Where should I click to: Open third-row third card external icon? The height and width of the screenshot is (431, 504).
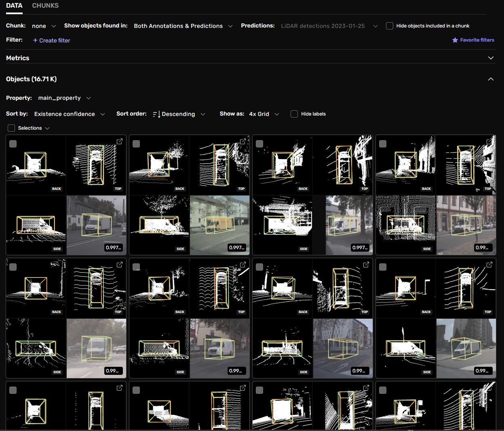[366, 388]
